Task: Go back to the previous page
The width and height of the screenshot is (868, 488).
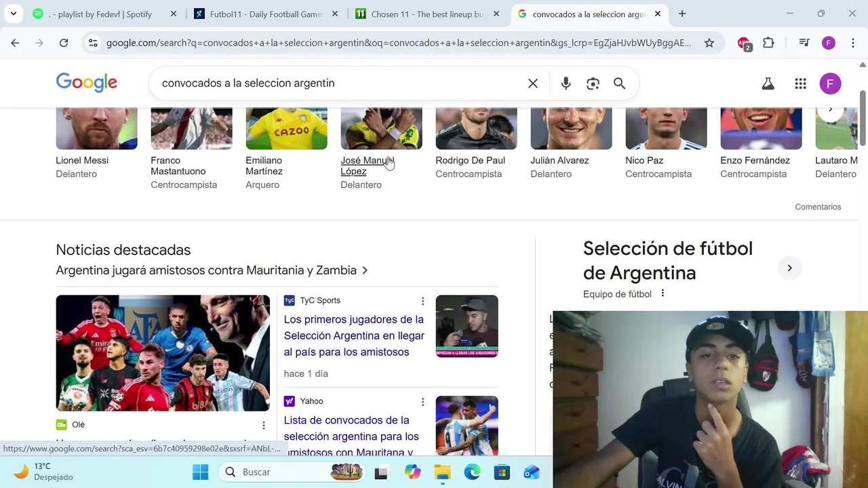Action: [x=15, y=43]
